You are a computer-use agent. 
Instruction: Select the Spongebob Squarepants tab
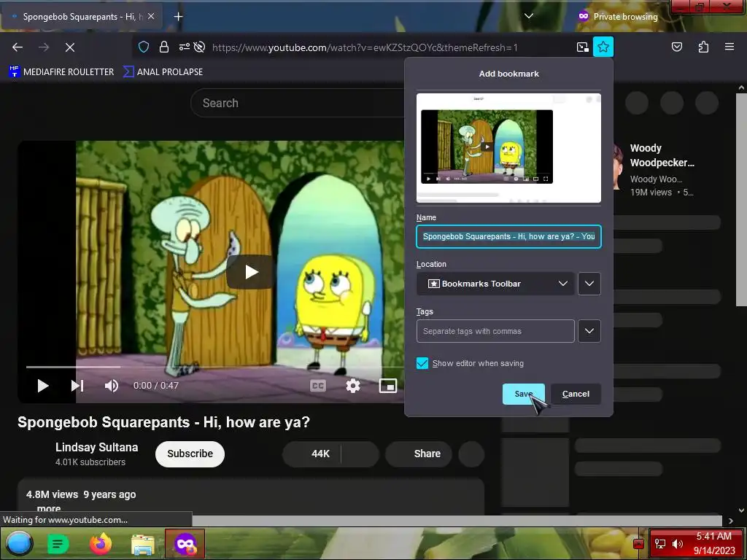coord(82,17)
